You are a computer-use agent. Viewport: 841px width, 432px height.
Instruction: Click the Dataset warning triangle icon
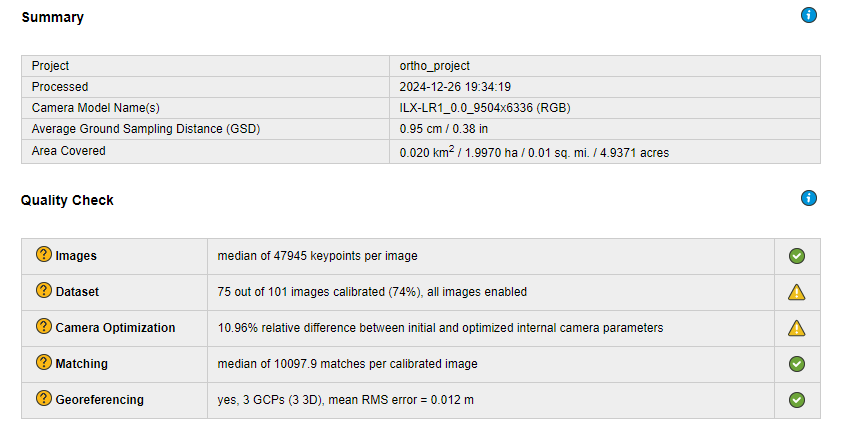pos(797,292)
